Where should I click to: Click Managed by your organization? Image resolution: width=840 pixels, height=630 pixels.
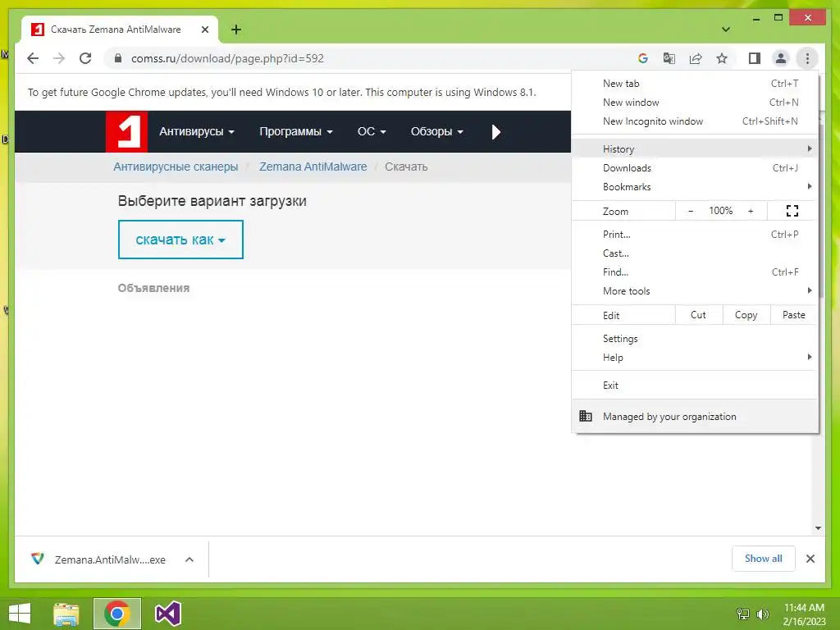coord(695,416)
